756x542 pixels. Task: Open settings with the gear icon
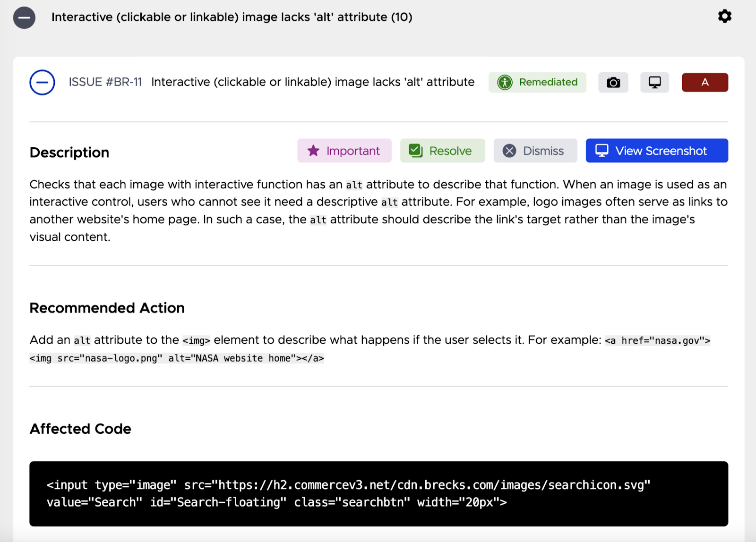pos(724,17)
